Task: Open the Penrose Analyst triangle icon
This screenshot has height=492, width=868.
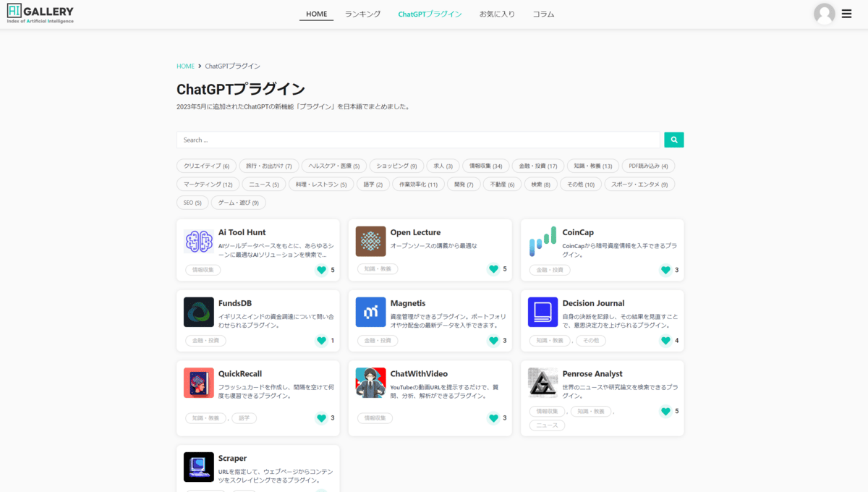Action: pos(543,383)
